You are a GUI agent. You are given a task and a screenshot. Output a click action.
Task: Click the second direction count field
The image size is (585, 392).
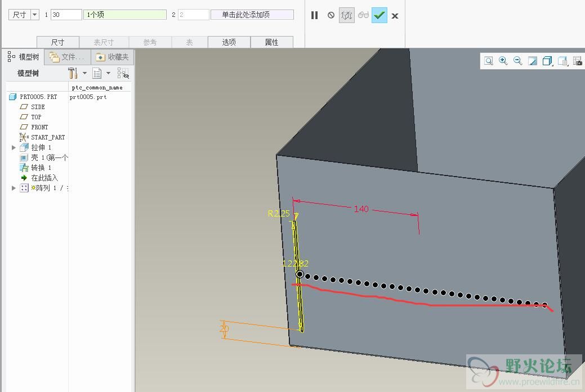tap(194, 15)
